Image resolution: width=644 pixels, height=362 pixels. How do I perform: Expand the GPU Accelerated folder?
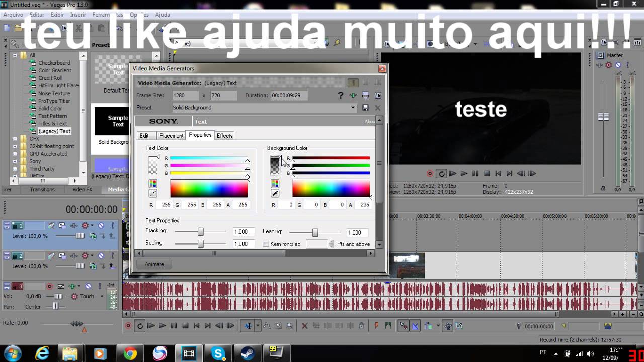coord(15,154)
